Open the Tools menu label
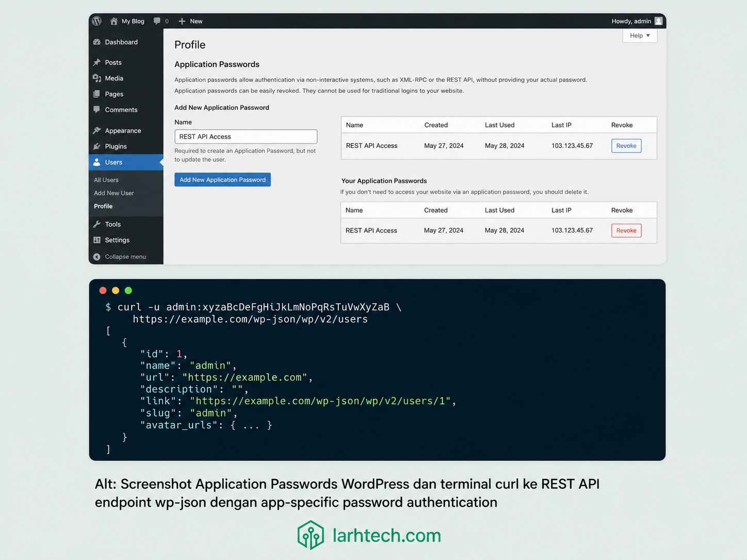Viewport: 747px width, 560px height. coord(112,224)
